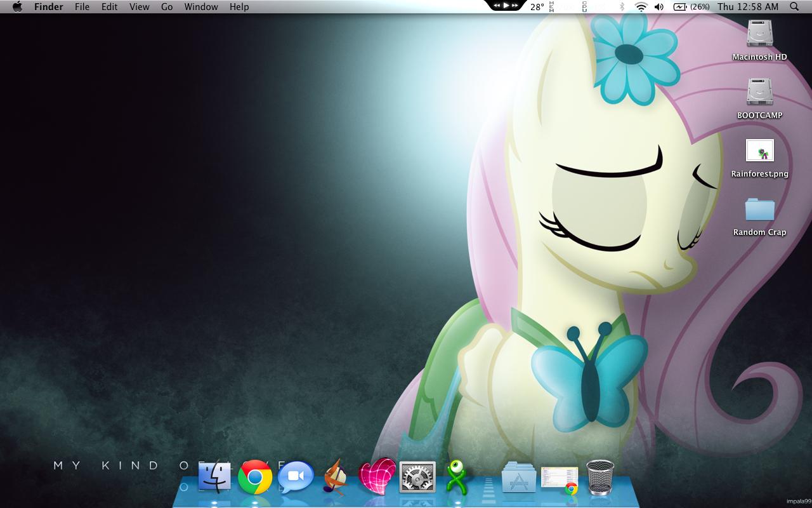Open the pink heart app in Dock
Screen dimensions: 812x508
click(x=377, y=477)
